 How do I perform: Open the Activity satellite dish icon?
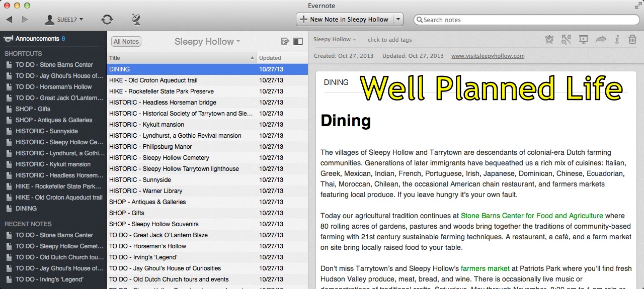135,20
